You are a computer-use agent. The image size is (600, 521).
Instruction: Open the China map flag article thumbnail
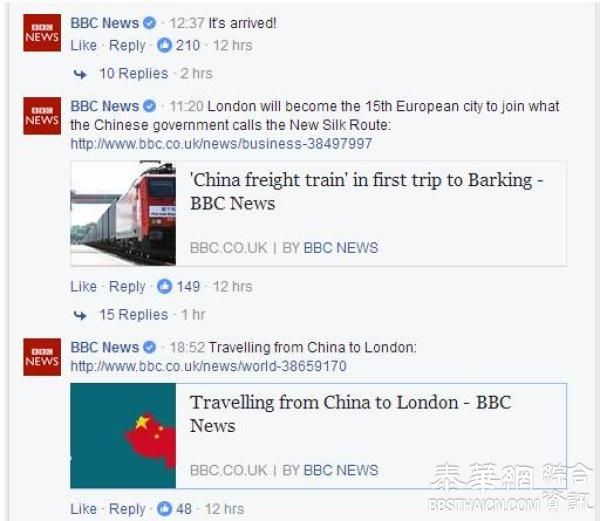(123, 436)
